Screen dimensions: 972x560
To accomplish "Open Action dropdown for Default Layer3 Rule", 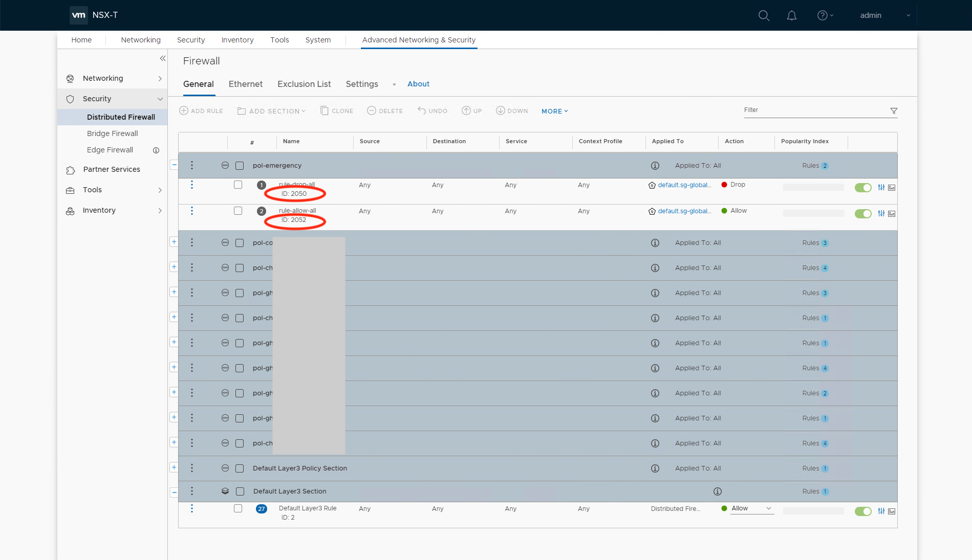I will (751, 508).
